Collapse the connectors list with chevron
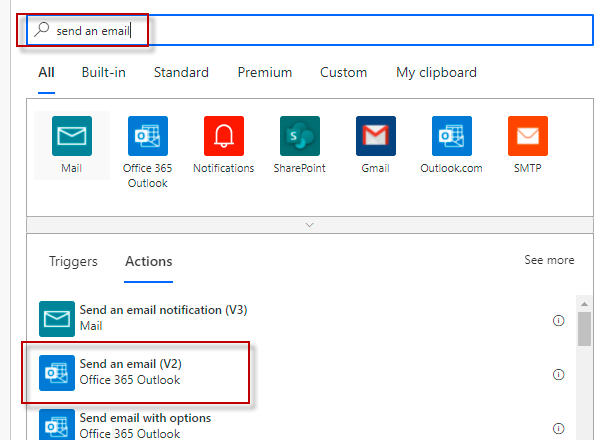 pyautogui.click(x=310, y=225)
